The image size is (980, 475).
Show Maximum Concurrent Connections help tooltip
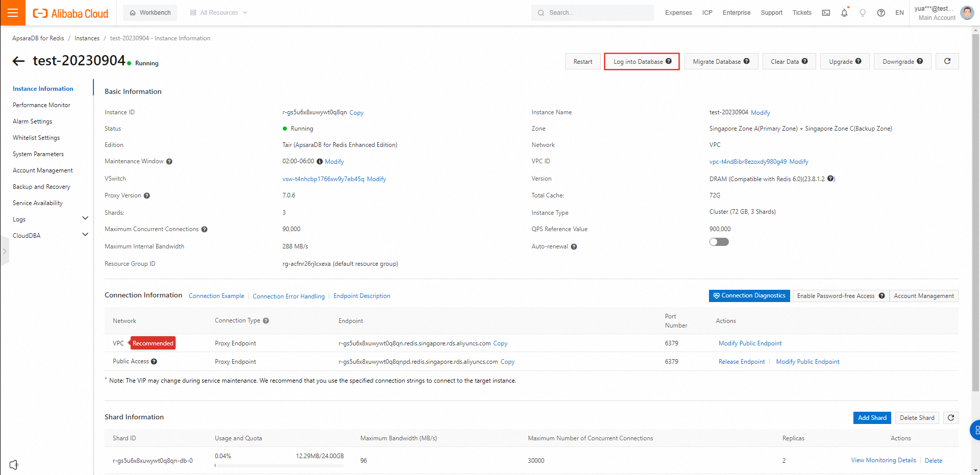point(204,230)
